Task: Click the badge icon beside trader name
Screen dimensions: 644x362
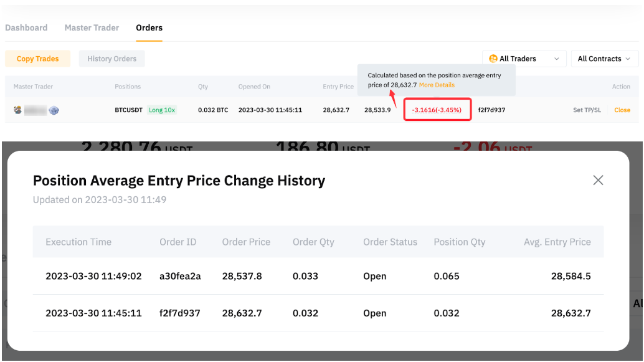Action: 54,110
